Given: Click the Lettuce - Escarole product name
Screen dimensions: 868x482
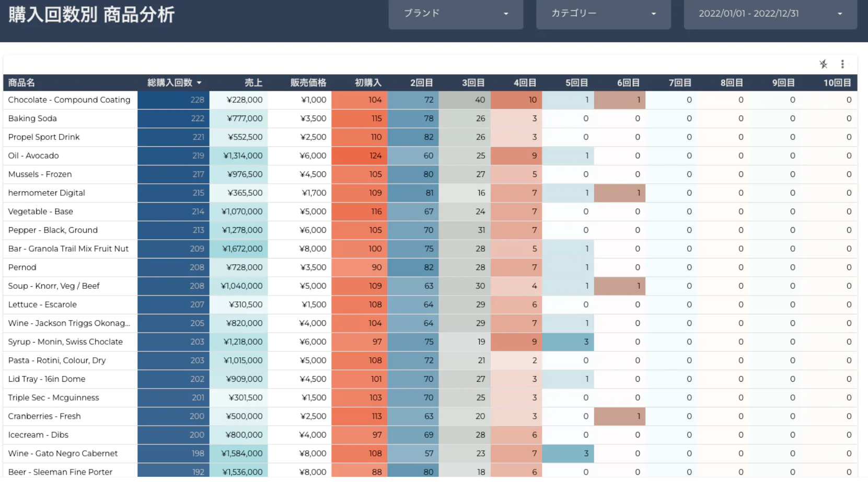Looking at the screenshot, I should click(42, 304).
